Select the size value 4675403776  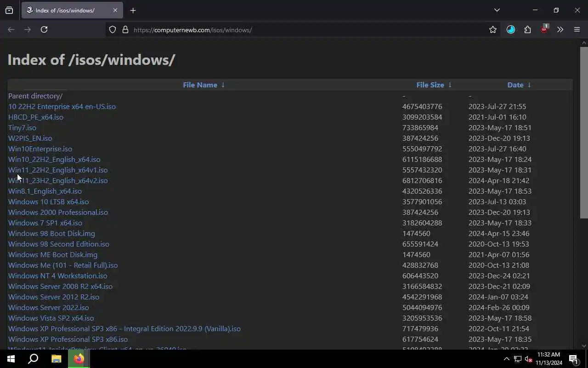pos(422,106)
